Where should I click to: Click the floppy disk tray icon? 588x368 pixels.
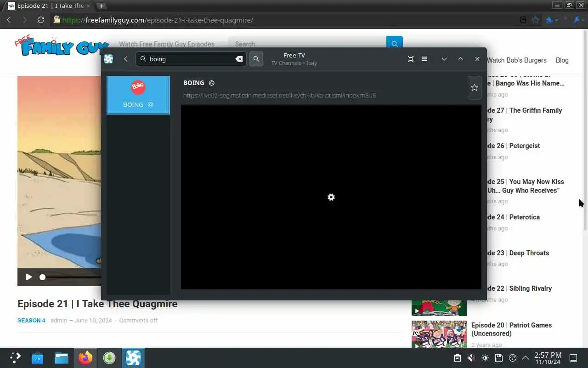[x=498, y=358]
